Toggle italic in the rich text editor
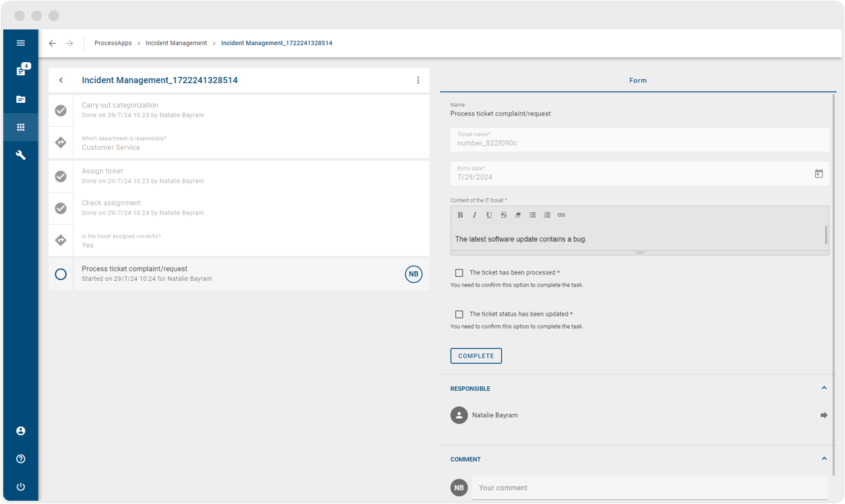Screen dimensions: 845x504 click(474, 215)
